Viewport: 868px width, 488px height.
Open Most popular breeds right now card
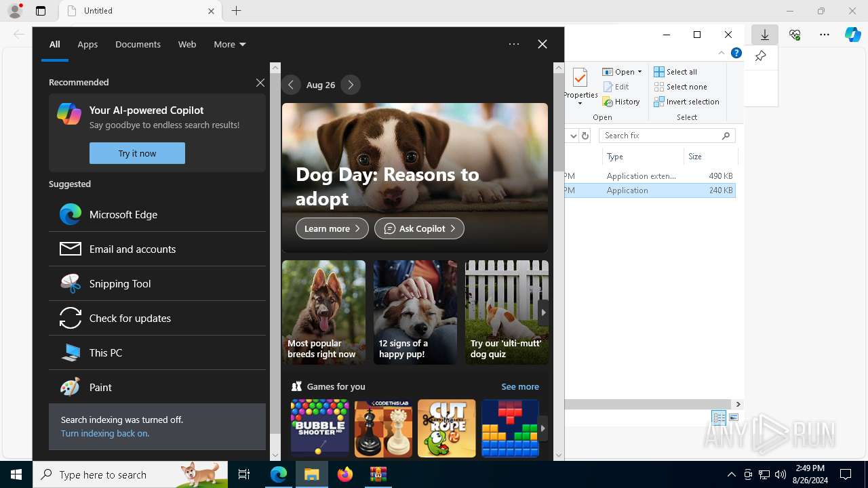pos(323,312)
